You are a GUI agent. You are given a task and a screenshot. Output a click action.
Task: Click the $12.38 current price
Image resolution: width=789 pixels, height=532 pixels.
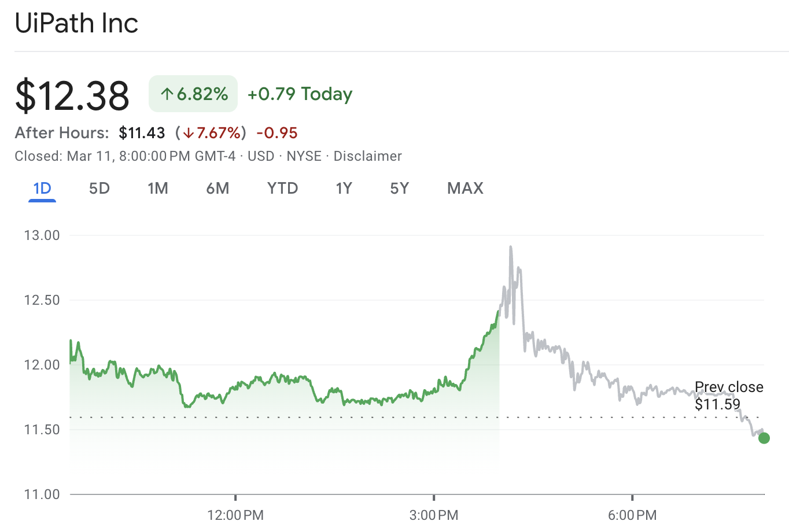(x=72, y=94)
